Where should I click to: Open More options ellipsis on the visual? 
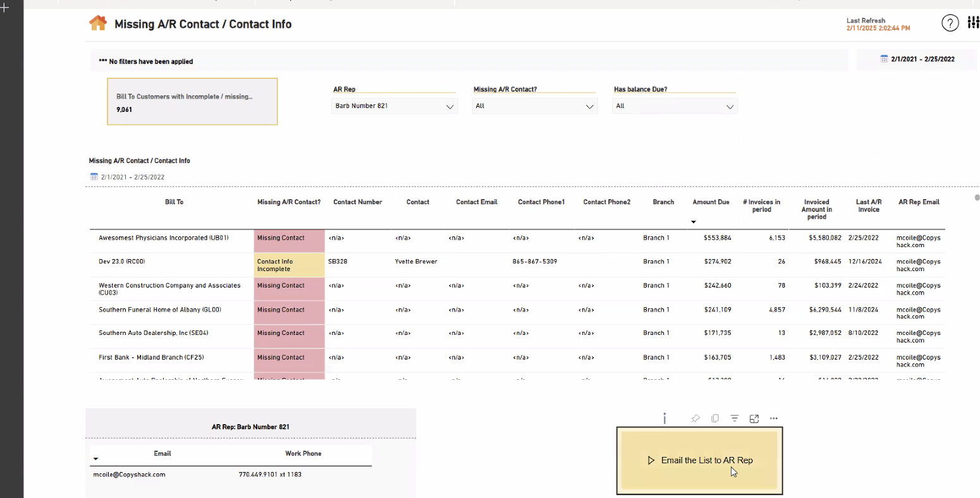coord(774,418)
